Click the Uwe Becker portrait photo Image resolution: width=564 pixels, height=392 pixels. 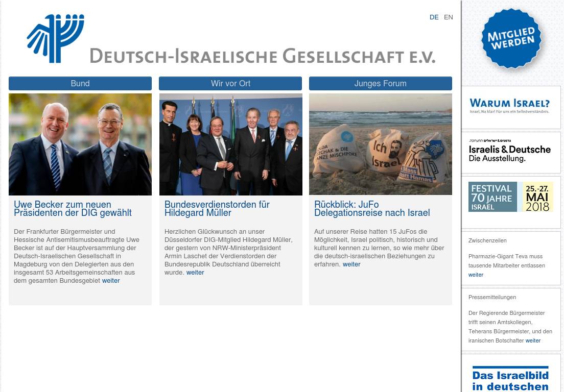point(80,144)
